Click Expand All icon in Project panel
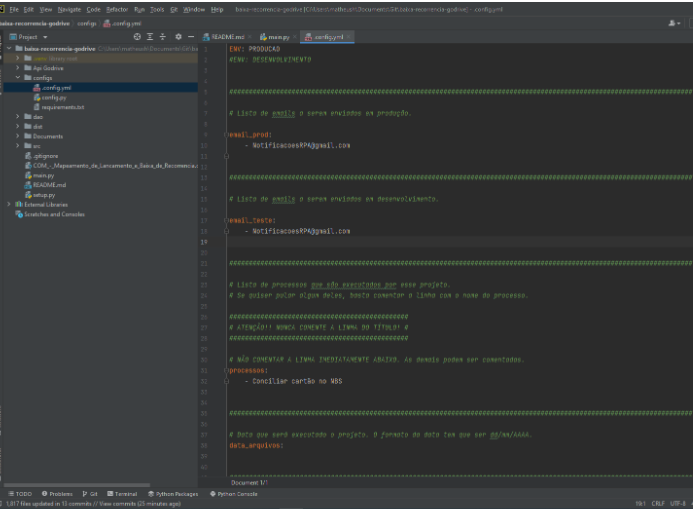 [150, 37]
